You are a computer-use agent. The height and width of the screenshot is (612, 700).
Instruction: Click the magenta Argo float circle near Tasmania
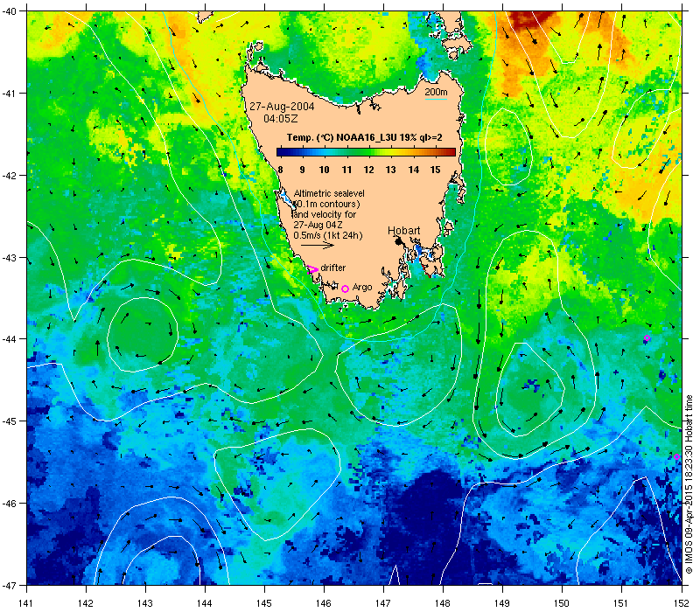(345, 289)
